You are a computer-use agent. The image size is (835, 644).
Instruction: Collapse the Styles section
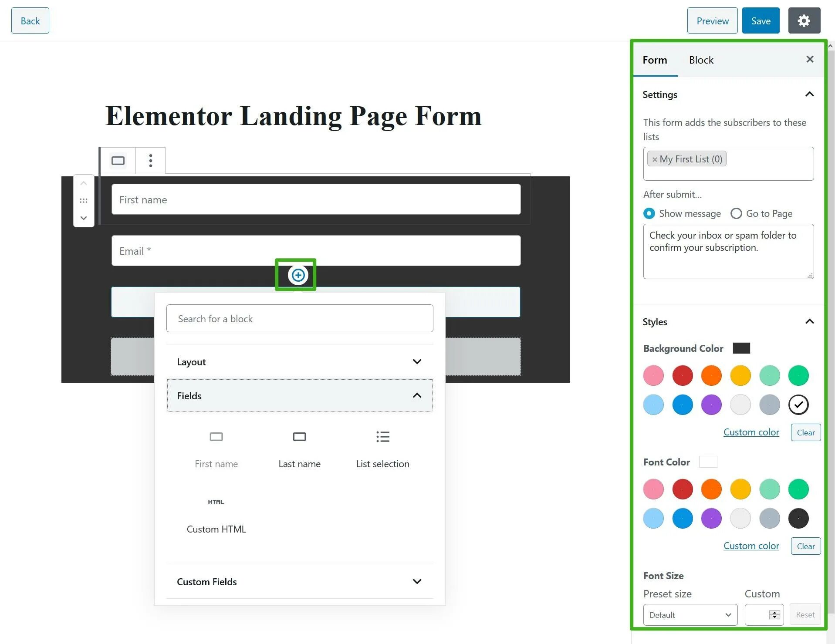coord(810,322)
